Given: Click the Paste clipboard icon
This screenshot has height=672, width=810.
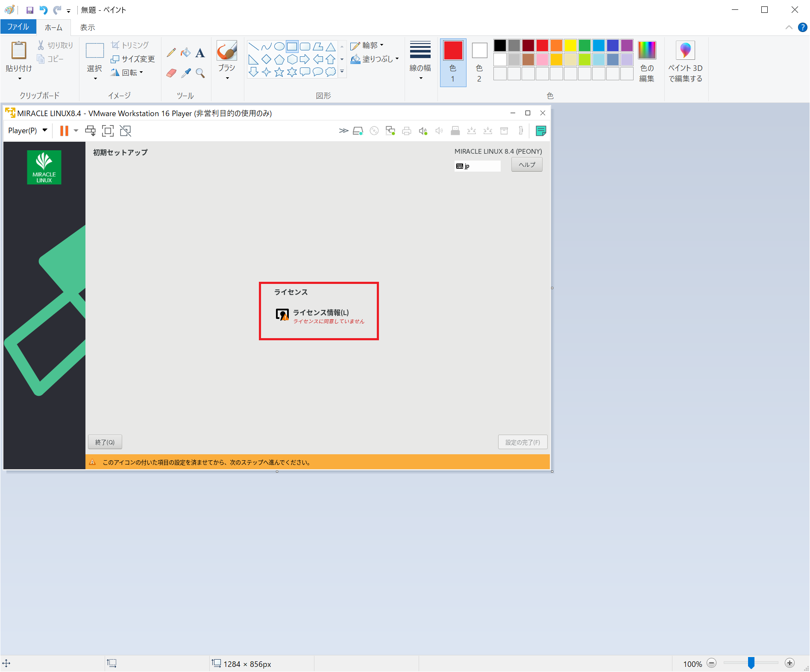Looking at the screenshot, I should tap(19, 50).
